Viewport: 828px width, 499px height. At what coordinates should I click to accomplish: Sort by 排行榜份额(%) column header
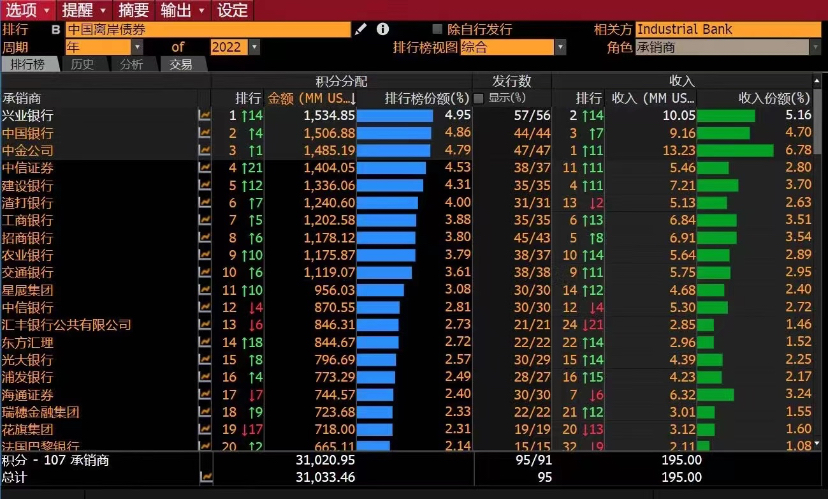(427, 98)
